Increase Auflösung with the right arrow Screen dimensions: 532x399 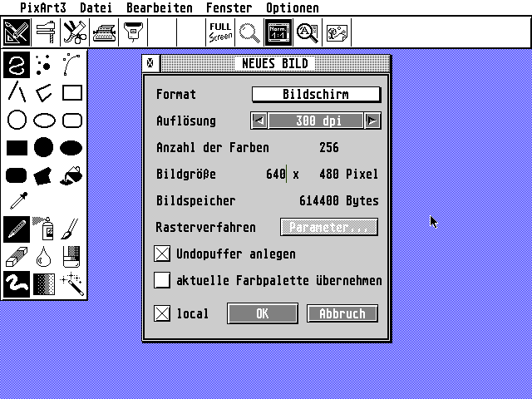[x=372, y=121]
